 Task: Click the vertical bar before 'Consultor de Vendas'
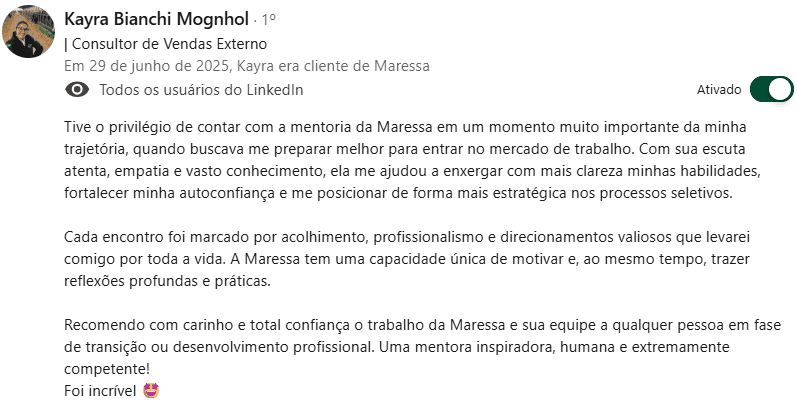point(65,44)
